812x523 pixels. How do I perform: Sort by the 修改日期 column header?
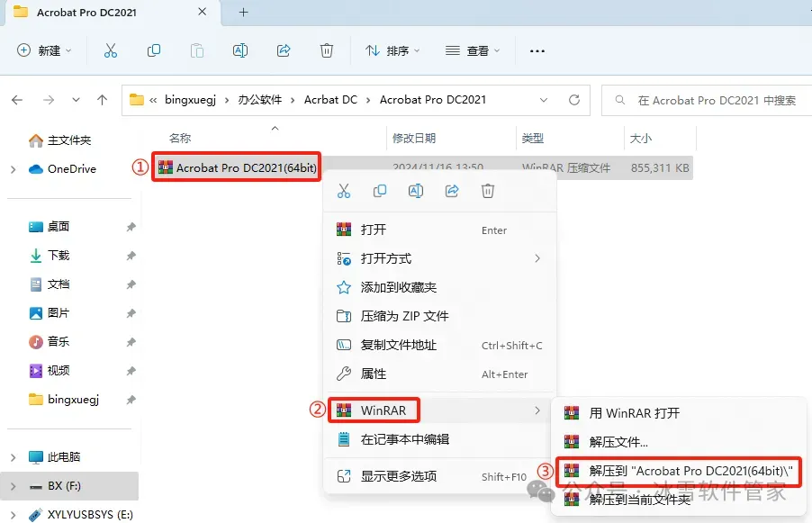coord(414,139)
